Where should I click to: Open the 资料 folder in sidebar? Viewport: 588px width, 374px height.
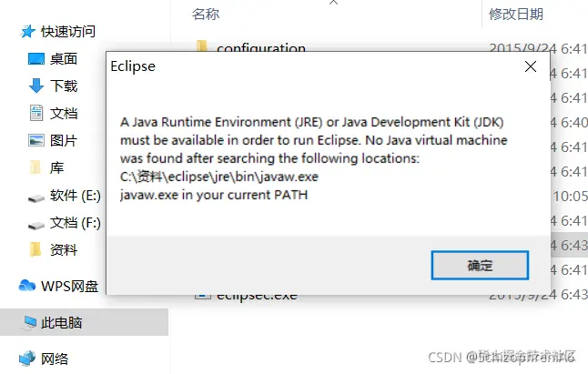click(x=64, y=249)
